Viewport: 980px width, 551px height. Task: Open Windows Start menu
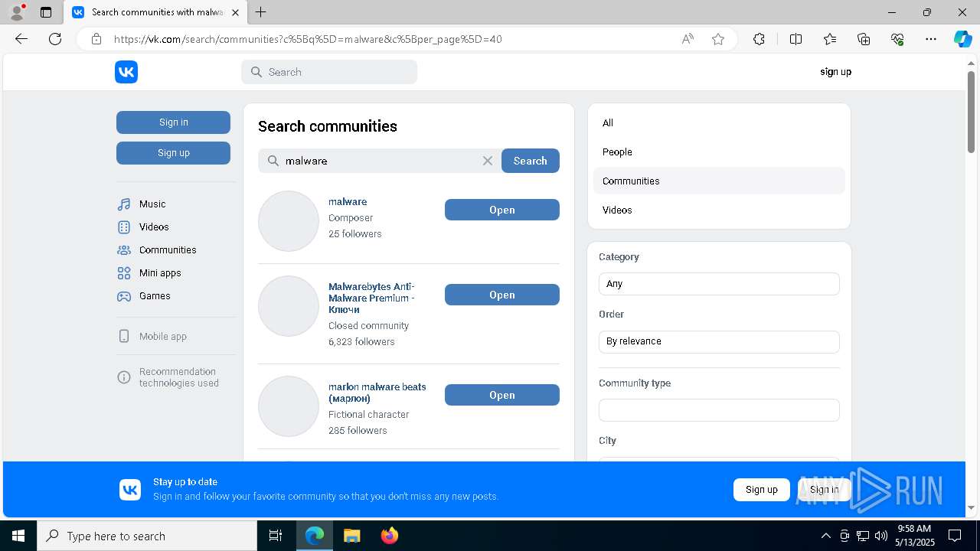click(x=18, y=536)
